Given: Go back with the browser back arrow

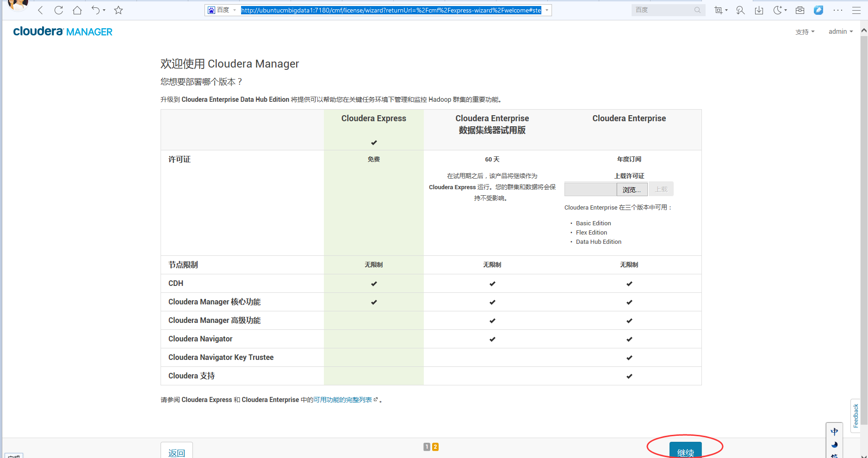Looking at the screenshot, I should 40,10.
